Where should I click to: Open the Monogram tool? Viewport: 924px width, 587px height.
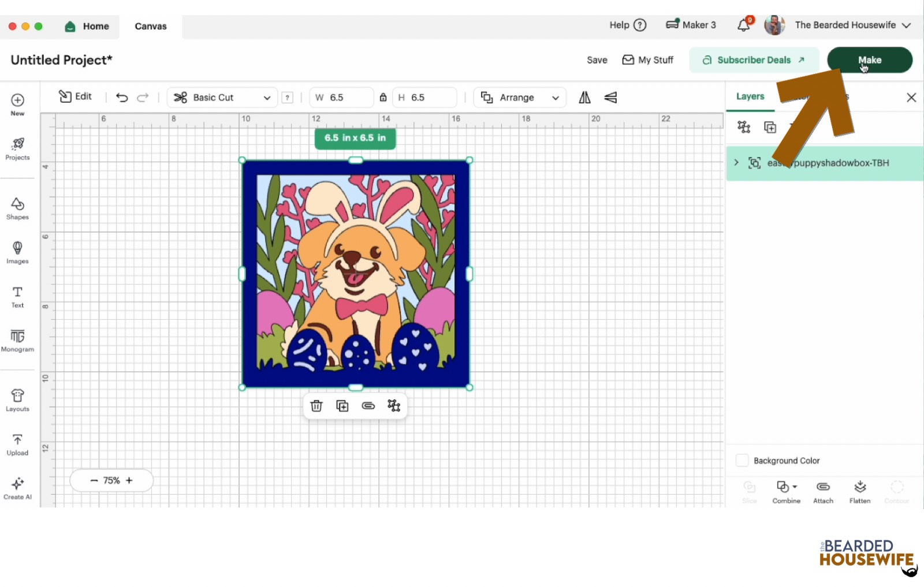click(x=17, y=340)
